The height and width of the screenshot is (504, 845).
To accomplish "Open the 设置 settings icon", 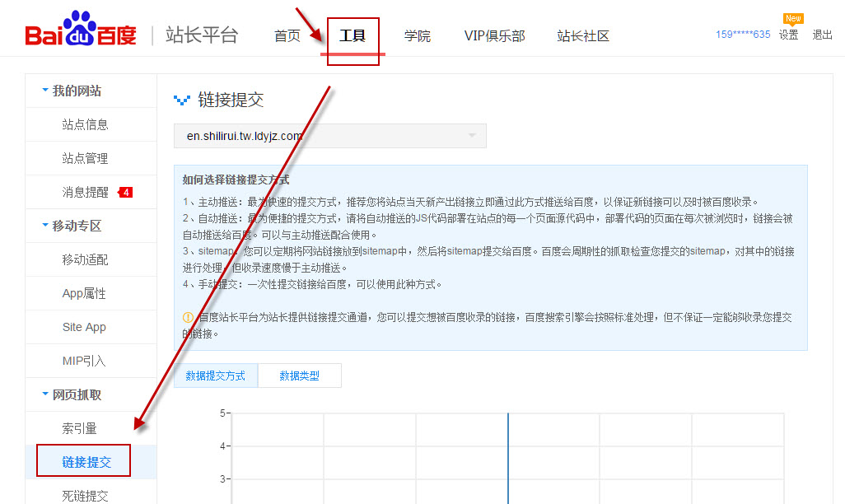I will point(789,35).
